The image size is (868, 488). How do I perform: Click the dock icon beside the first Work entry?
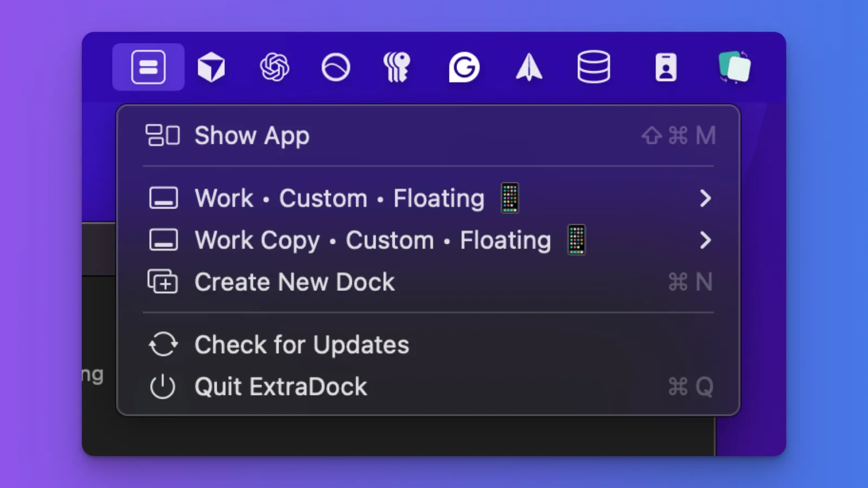click(x=163, y=198)
